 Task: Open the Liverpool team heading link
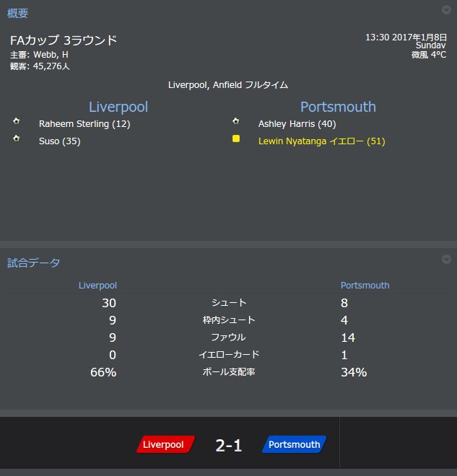[x=118, y=107]
